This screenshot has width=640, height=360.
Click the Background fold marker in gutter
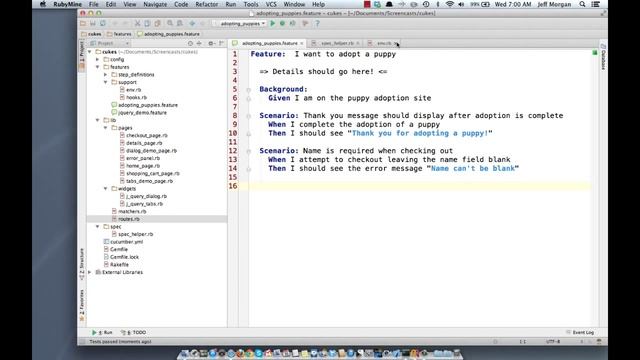[248, 90]
